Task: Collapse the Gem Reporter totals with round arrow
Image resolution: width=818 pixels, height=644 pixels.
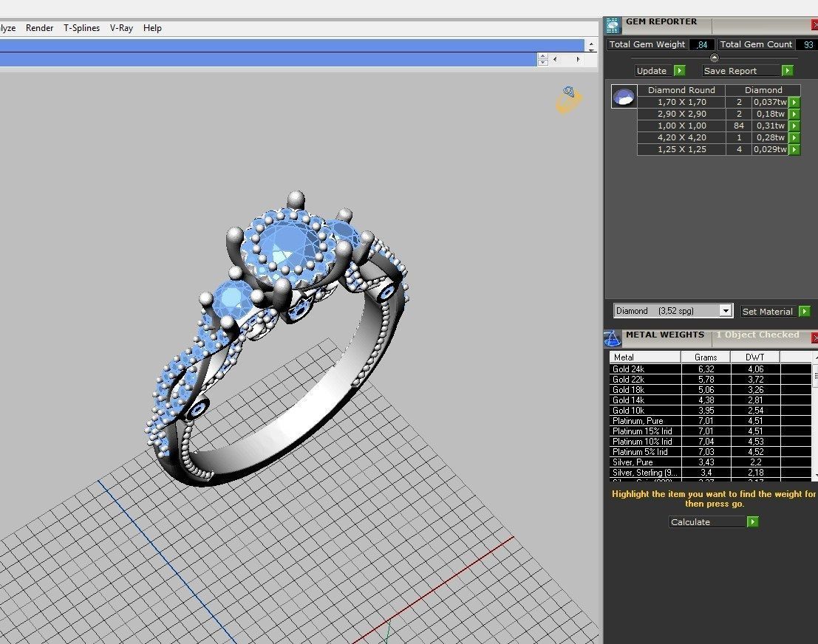Action: click(715, 58)
